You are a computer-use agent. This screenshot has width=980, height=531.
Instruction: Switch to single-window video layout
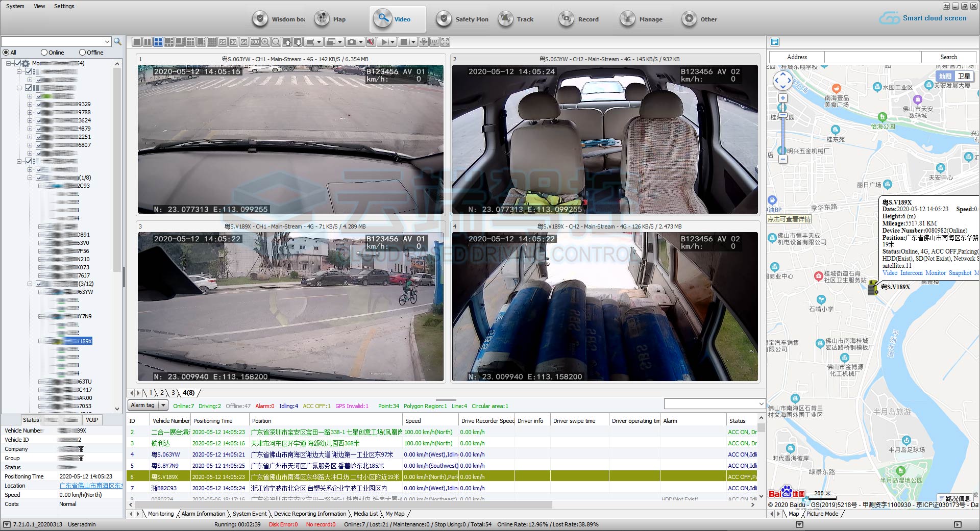136,42
